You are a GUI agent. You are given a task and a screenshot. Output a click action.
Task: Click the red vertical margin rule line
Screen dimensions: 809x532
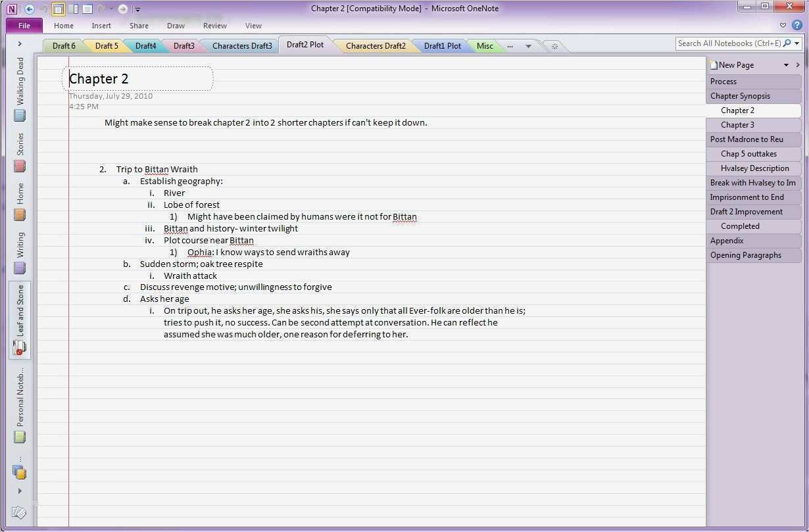click(x=68, y=263)
